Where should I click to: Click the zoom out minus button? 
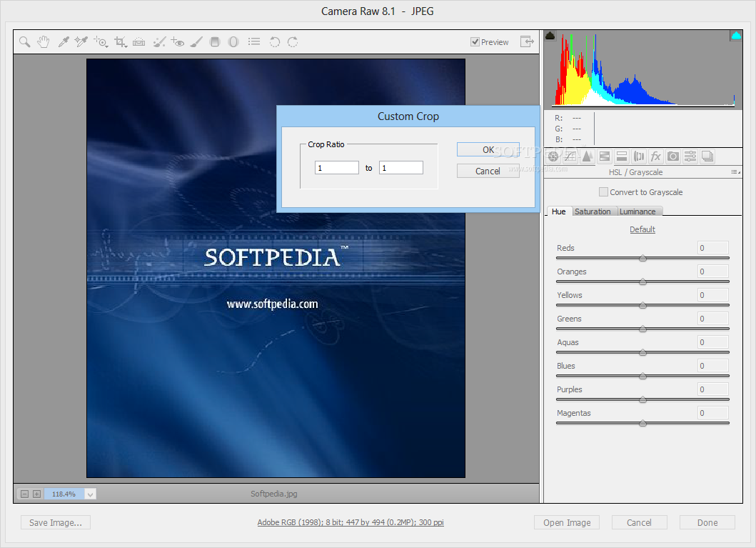point(24,494)
